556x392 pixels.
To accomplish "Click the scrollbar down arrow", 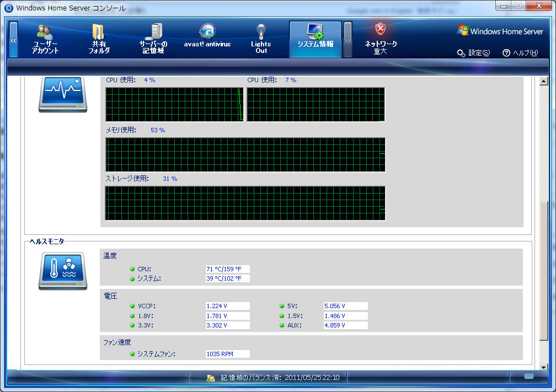I will tap(544, 366).
